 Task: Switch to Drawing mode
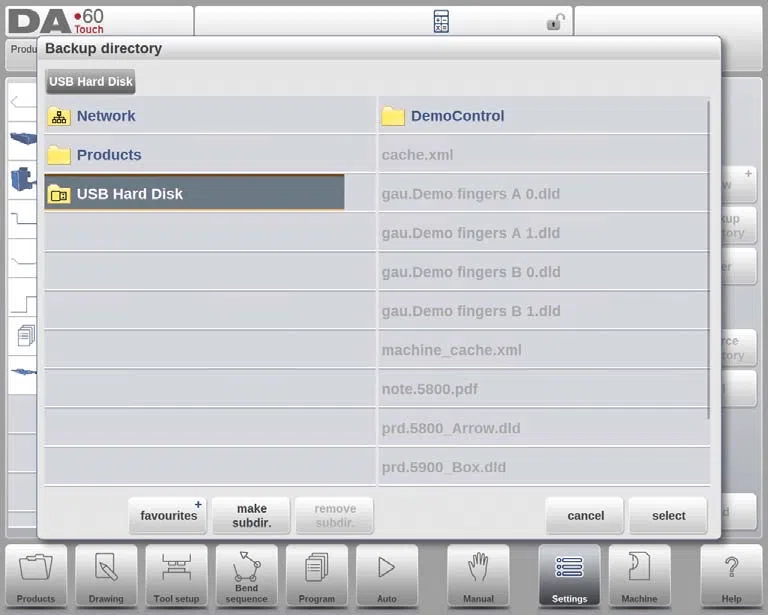point(106,576)
